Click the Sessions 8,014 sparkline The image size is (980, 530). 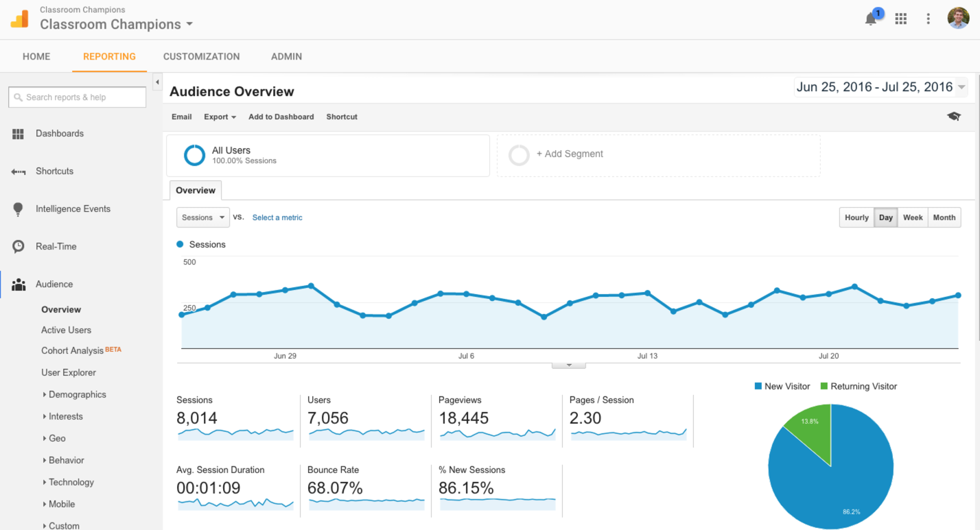click(235, 433)
